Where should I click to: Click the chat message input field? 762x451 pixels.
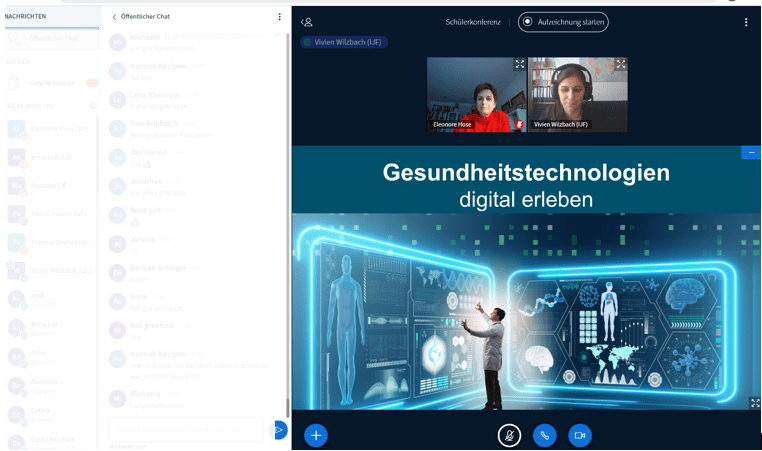(x=185, y=430)
